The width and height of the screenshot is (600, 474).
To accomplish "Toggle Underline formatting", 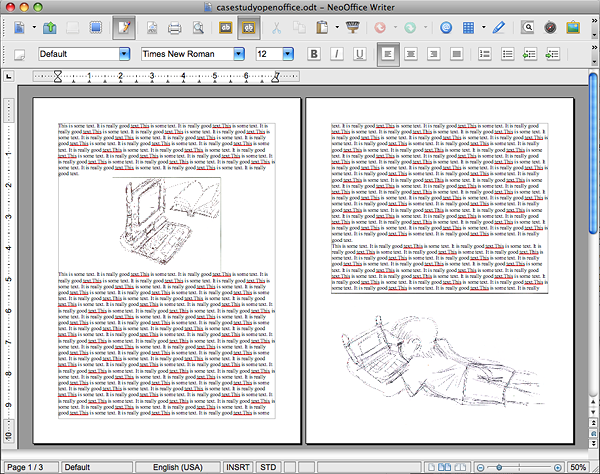I will [x=358, y=53].
